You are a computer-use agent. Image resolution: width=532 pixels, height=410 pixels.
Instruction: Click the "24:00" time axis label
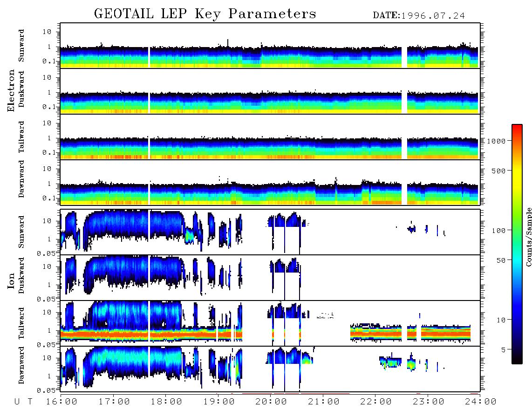481,402
